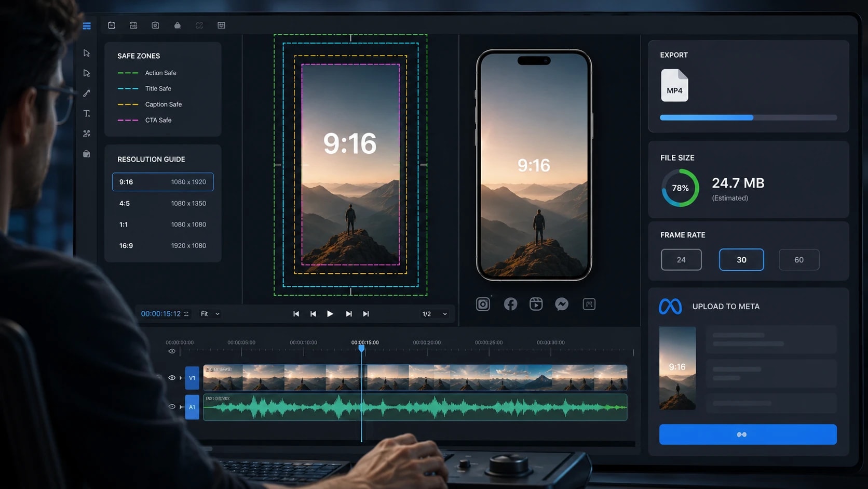Click the MP4 file format icon
Viewport: 868px width, 489px height.
[674, 85]
